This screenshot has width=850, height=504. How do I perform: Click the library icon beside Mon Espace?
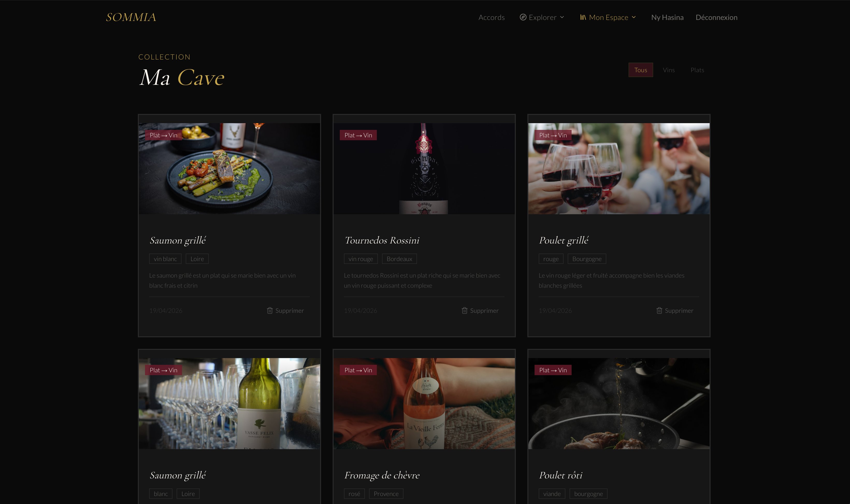point(583,17)
